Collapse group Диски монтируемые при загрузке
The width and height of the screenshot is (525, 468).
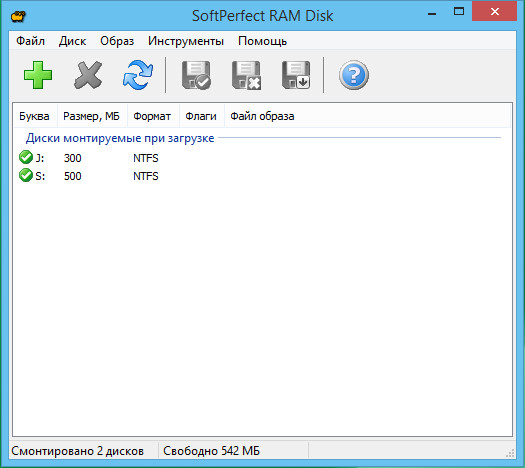[120, 138]
